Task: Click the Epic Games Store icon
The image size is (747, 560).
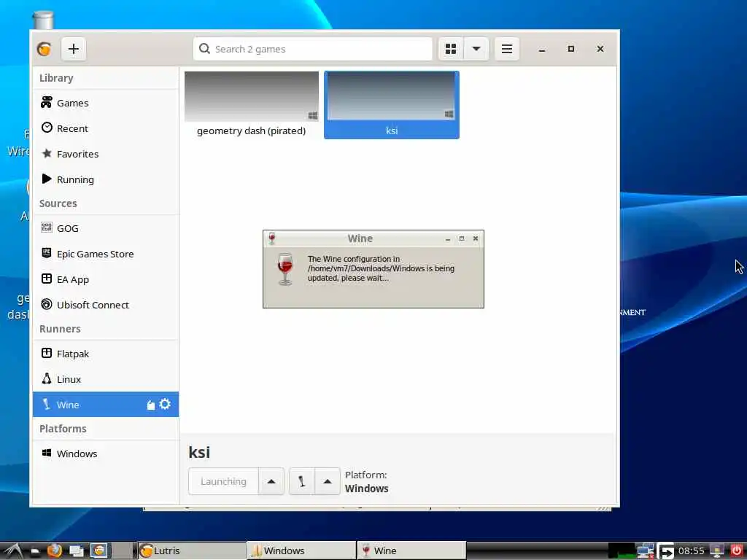Action: [x=46, y=253]
